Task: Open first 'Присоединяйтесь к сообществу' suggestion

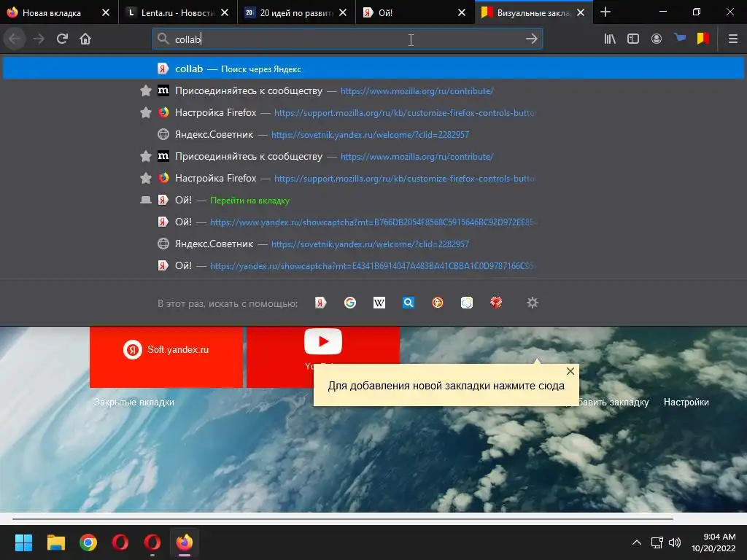Action: click(373, 90)
